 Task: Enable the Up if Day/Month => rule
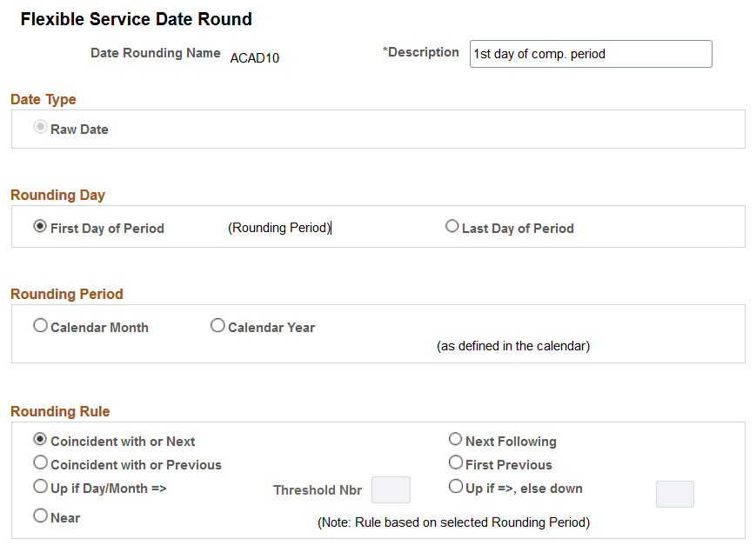(x=39, y=486)
